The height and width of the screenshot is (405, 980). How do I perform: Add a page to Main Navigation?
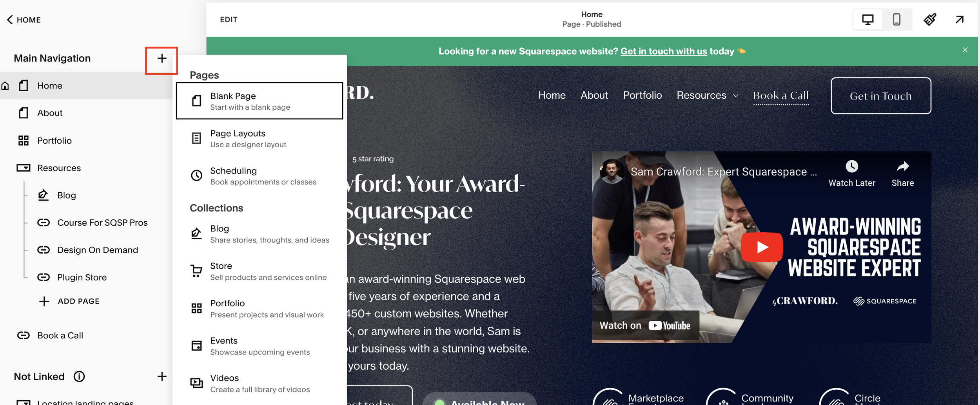tap(162, 59)
